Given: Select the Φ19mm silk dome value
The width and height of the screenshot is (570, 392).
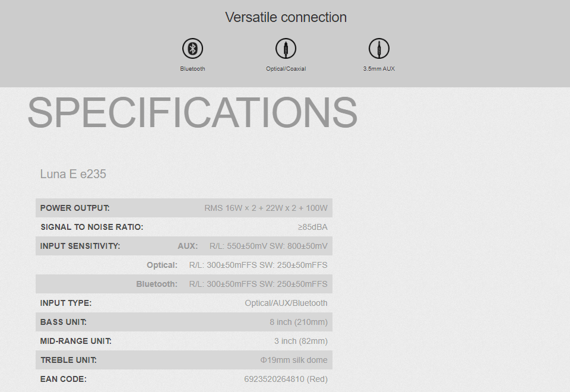Looking at the screenshot, I should click(x=294, y=360).
